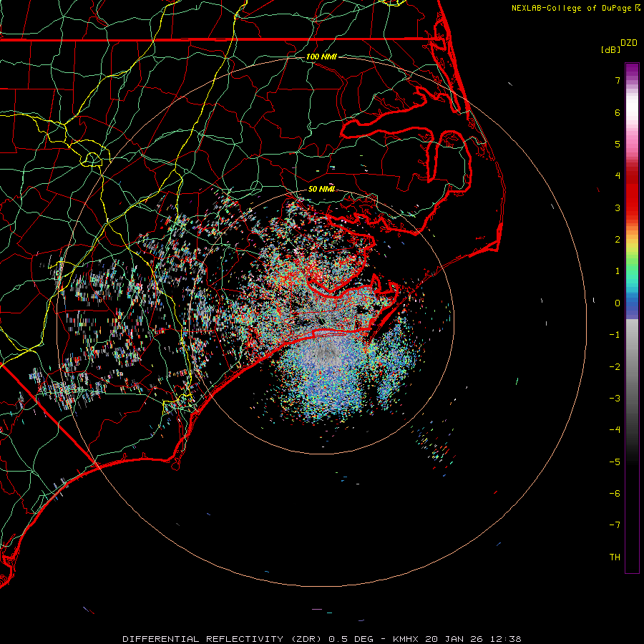The width and height of the screenshot is (644, 644).
Task: Click the -4 value on color scale
Action: click(615, 430)
